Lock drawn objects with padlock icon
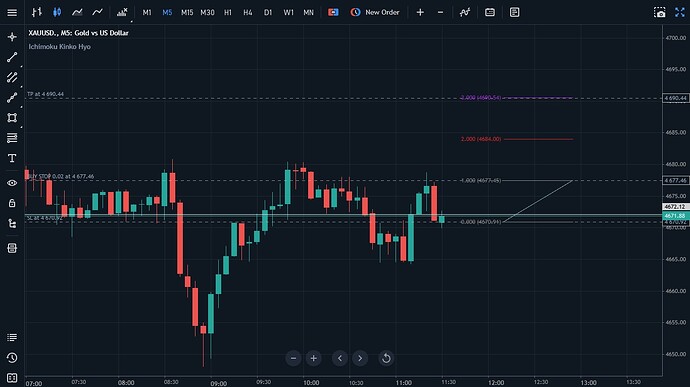690x387 pixels. point(12,203)
